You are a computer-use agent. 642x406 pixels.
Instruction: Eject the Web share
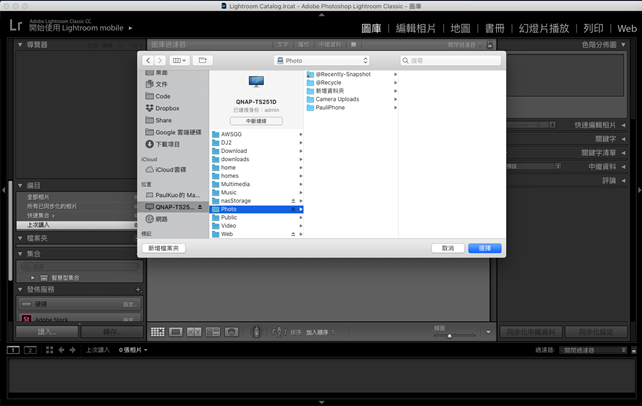pos(293,234)
